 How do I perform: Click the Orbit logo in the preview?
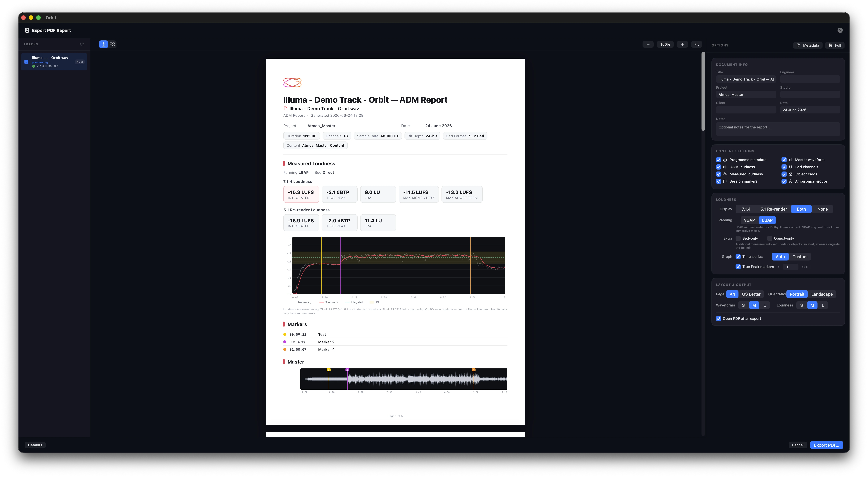pyautogui.click(x=292, y=82)
